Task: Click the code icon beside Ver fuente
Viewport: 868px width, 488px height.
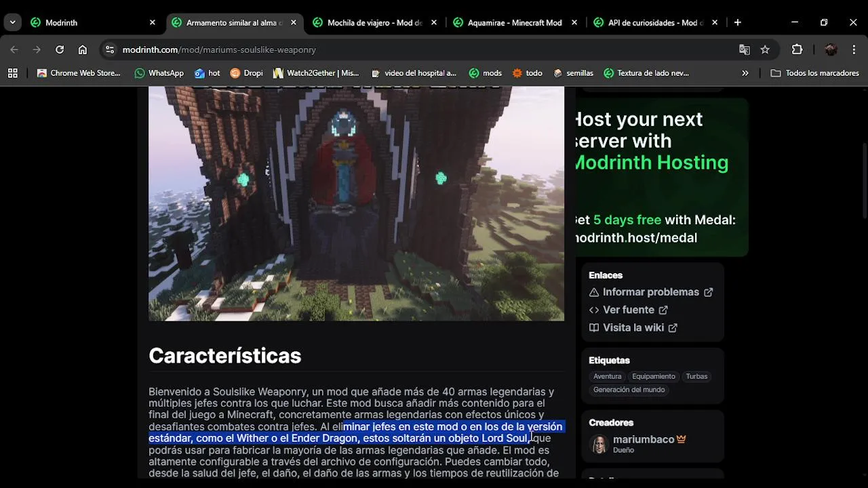Action: click(594, 310)
